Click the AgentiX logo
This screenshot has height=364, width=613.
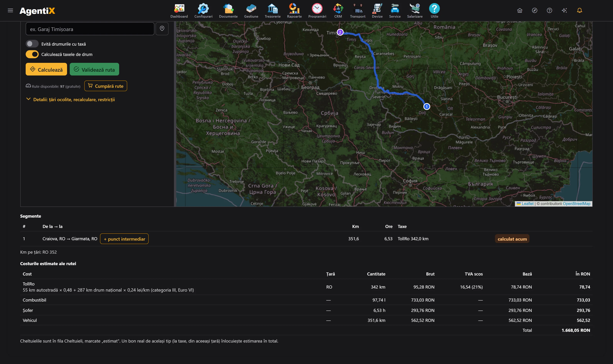37,11
